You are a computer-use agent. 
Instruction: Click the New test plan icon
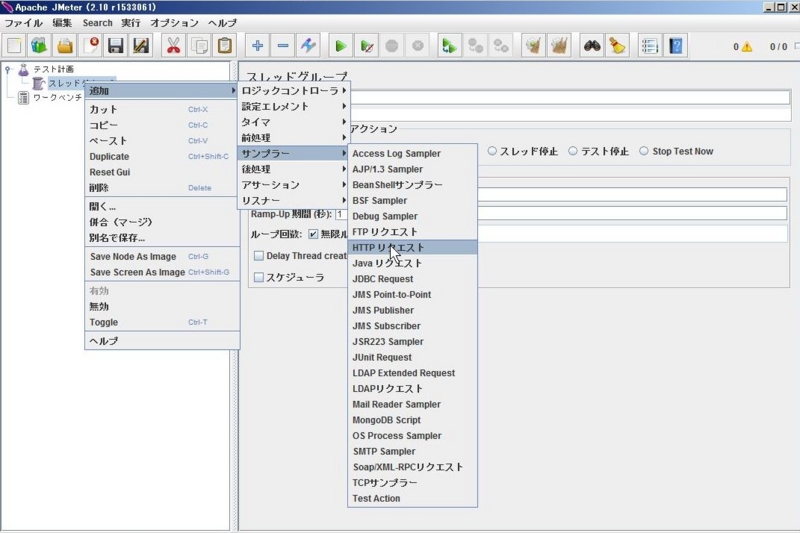(14, 46)
